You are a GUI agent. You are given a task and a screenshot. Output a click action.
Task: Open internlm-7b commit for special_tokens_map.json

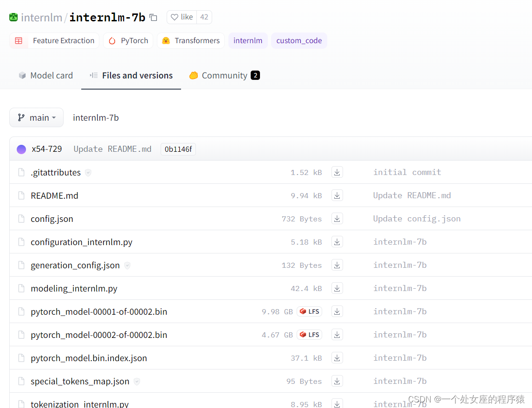point(400,381)
